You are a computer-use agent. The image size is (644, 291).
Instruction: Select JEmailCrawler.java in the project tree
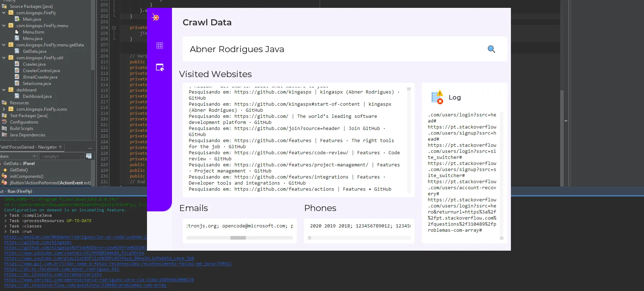(x=40, y=77)
